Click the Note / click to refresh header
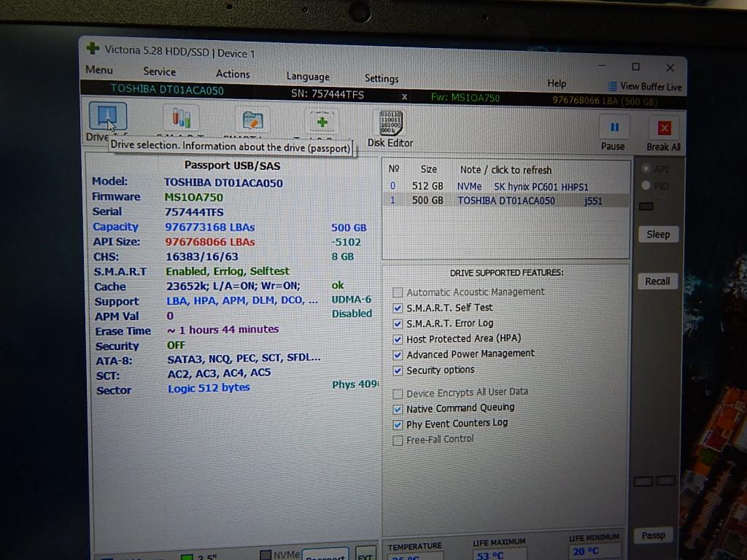The width and height of the screenshot is (747, 560). pos(506,170)
